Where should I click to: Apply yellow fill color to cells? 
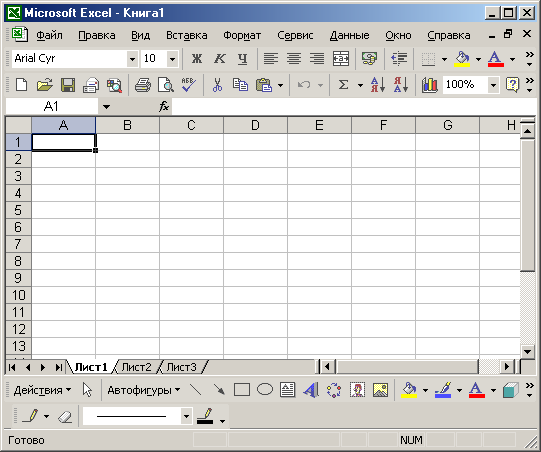coord(462,58)
